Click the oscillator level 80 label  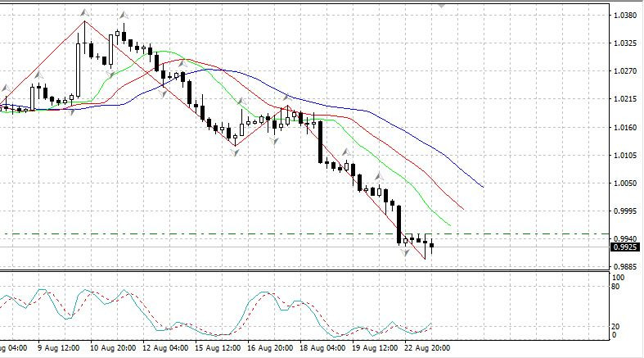click(615, 287)
